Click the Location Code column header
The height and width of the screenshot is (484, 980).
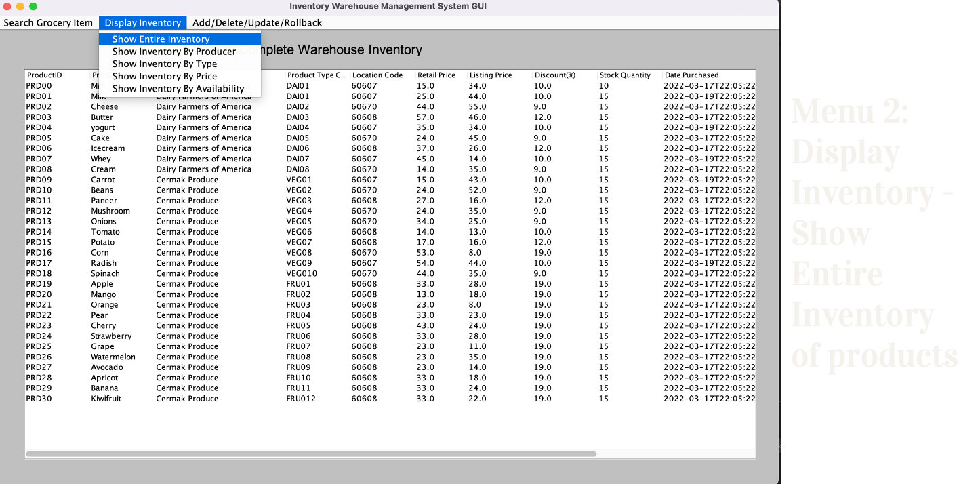tap(382, 75)
